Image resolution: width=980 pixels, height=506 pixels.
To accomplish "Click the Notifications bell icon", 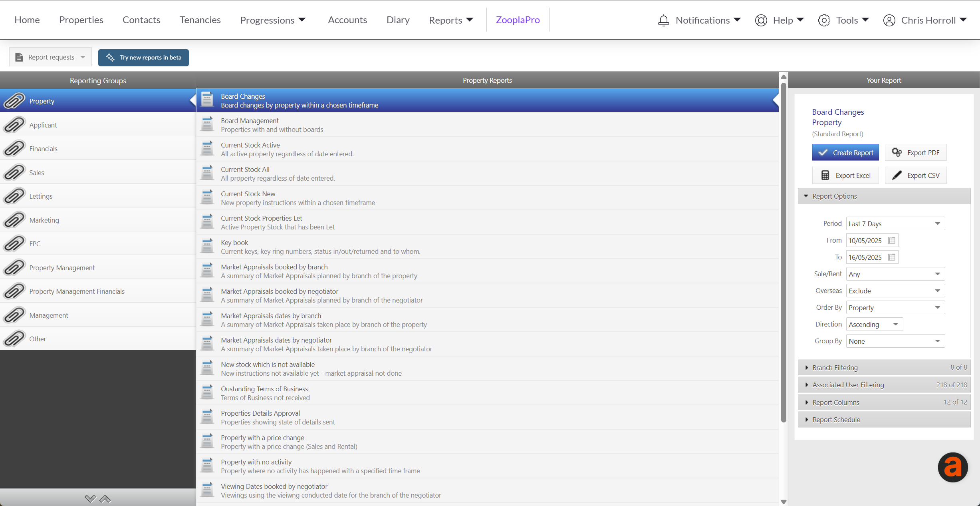I will pos(663,20).
